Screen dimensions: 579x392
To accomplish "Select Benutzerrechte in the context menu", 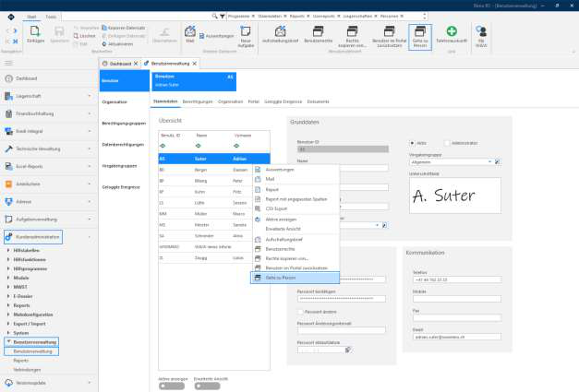I will pos(296,249).
